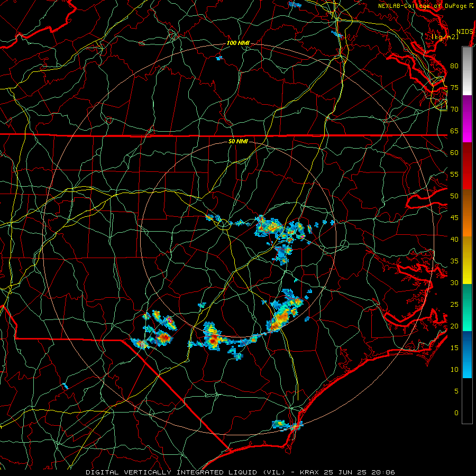Click the 5 value on the color scale

click(456, 391)
